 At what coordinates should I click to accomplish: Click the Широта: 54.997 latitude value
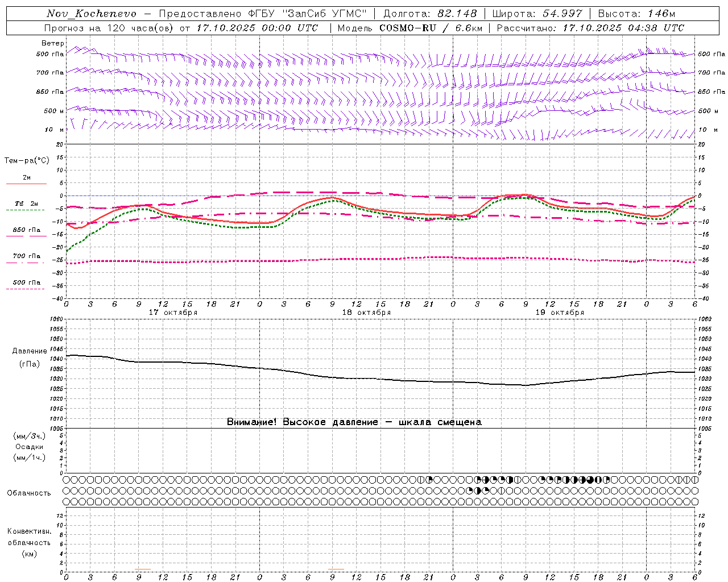coord(537,14)
